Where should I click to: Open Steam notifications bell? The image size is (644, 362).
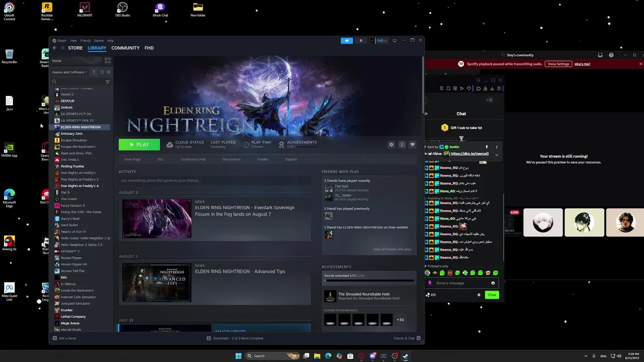point(361,41)
